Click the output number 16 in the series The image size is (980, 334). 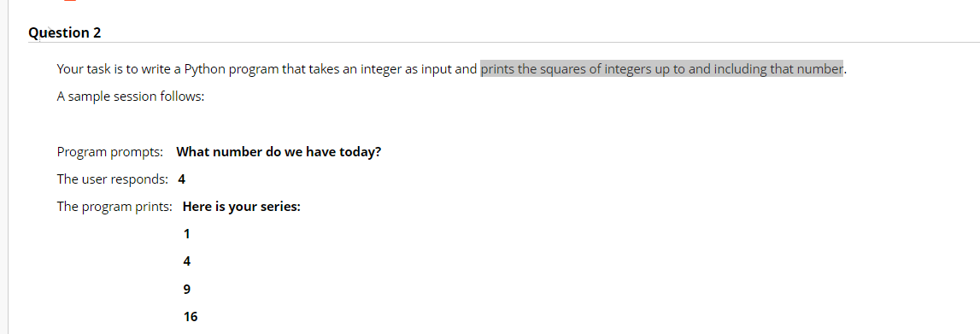click(191, 317)
